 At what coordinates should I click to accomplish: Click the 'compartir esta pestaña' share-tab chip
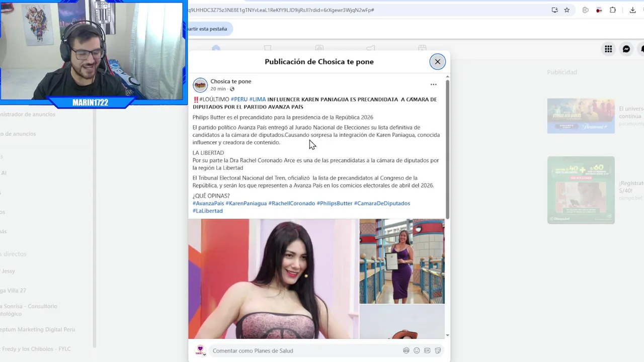(x=209, y=29)
